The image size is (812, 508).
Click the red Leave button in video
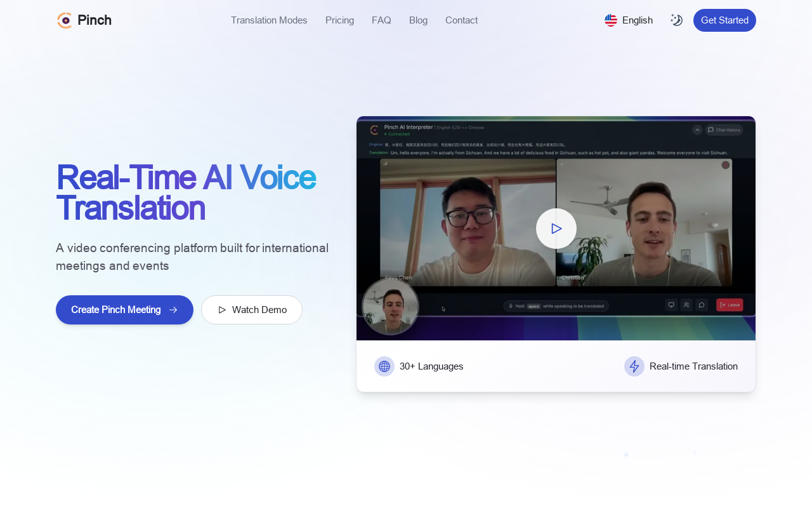click(x=730, y=305)
